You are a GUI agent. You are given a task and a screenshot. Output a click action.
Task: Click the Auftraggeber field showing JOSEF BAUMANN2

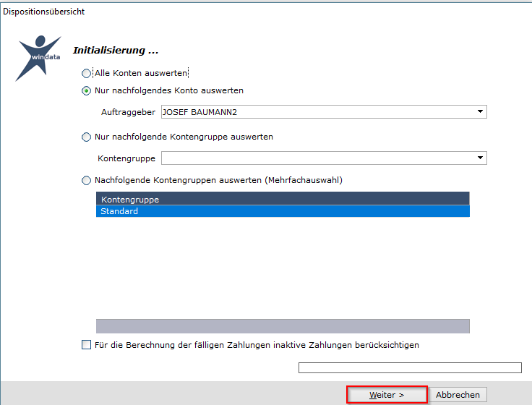(324, 111)
